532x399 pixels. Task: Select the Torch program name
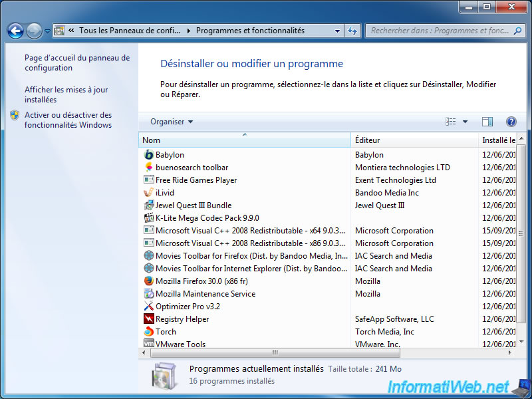coord(166,331)
